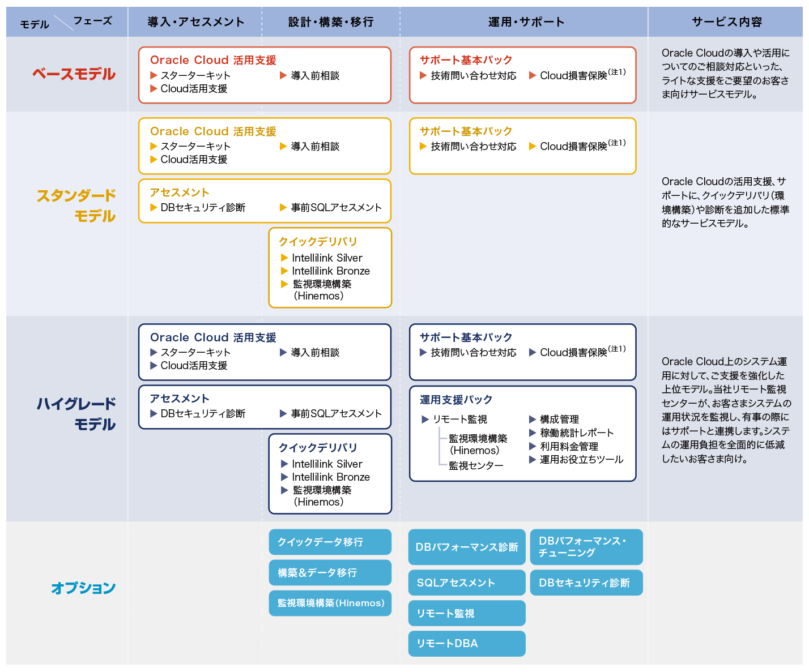Click the blue DBセキュリティ診断 option button
This screenshot has height=672, width=809.
[586, 583]
